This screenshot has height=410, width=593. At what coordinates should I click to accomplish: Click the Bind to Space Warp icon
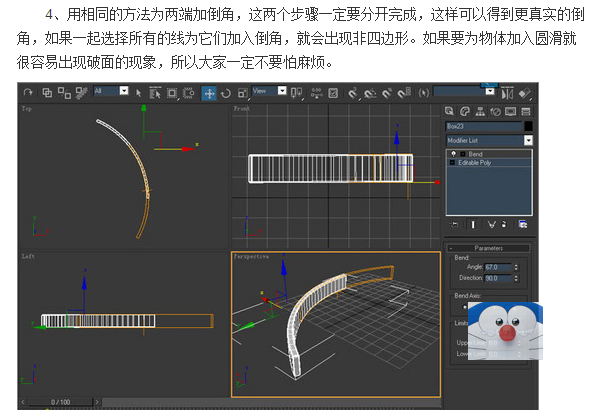tap(81, 93)
